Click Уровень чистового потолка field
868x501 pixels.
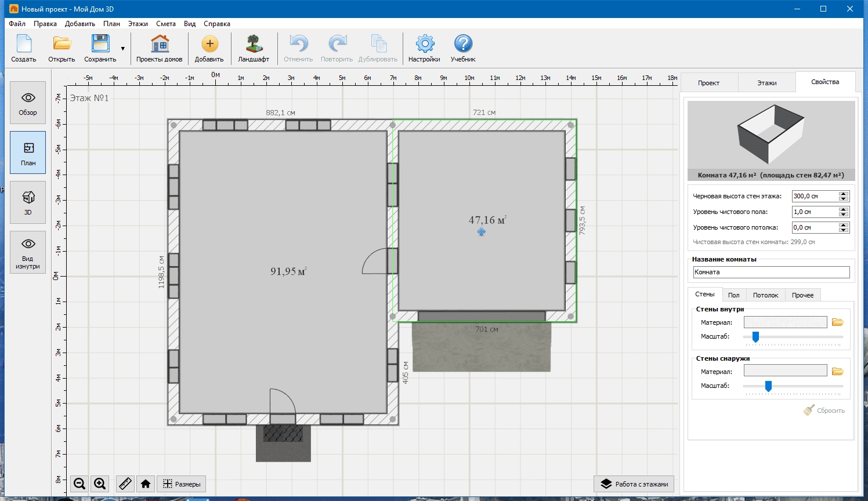click(815, 227)
